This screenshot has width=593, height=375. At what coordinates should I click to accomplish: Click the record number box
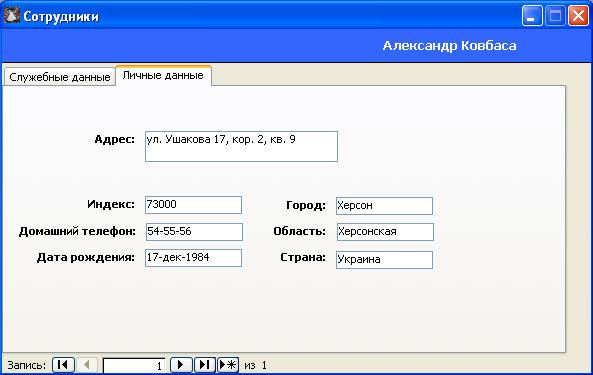pos(134,366)
